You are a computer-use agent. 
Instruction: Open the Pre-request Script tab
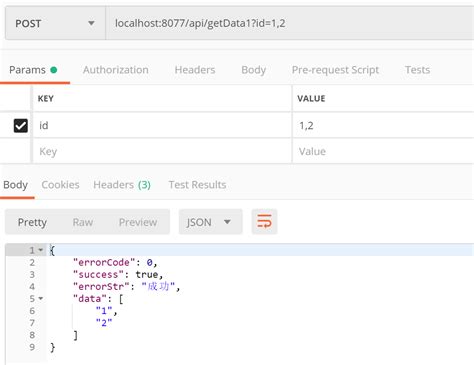[335, 70]
